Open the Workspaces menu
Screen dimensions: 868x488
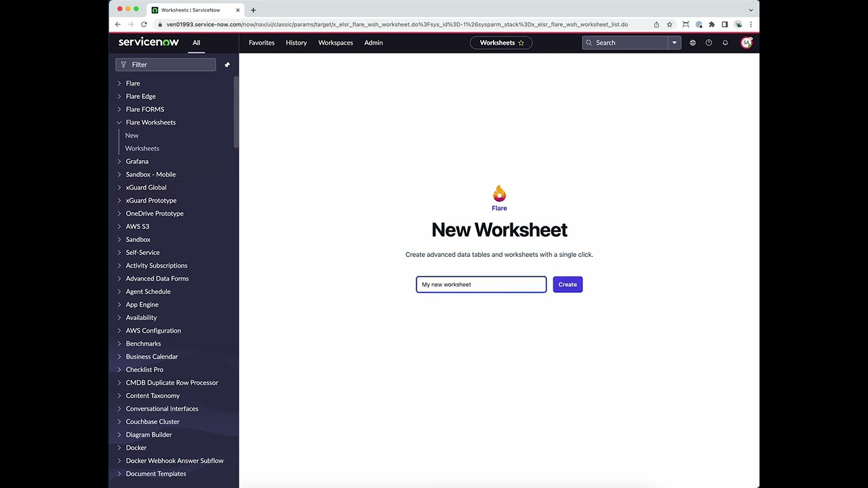point(336,43)
